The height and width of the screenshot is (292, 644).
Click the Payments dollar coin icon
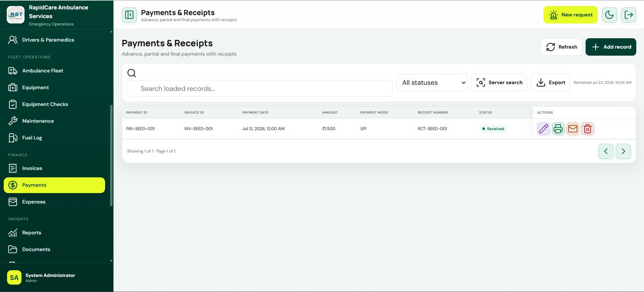click(13, 185)
